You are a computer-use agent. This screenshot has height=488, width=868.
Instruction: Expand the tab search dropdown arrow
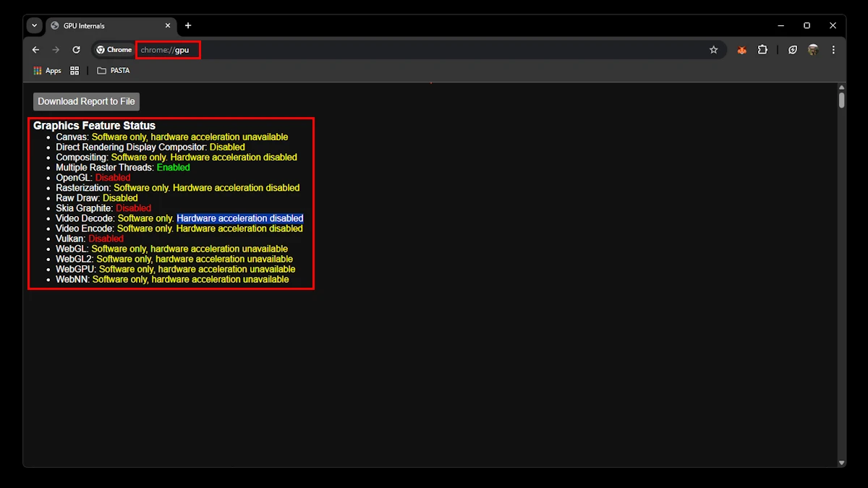[x=34, y=25]
